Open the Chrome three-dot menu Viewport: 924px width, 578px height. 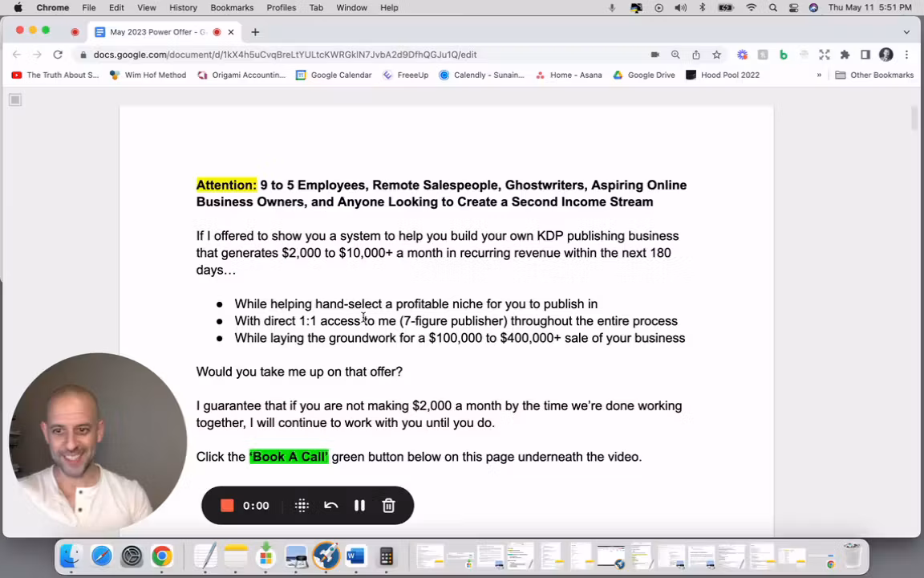point(906,55)
